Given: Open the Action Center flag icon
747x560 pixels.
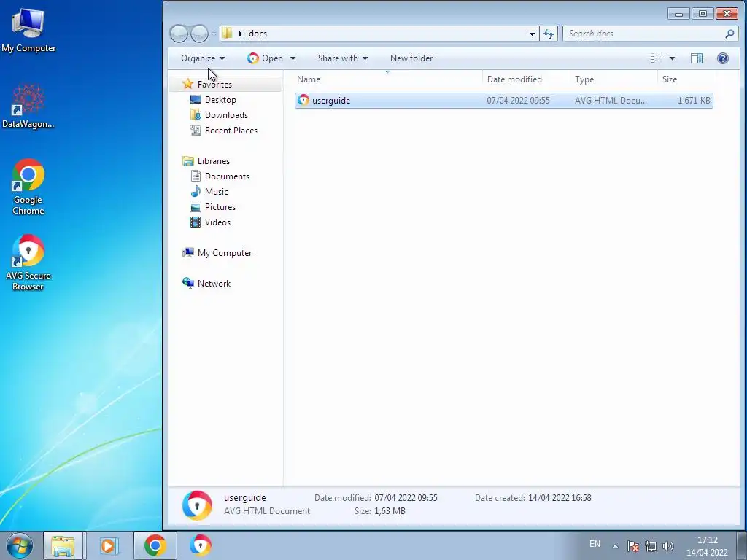Looking at the screenshot, I should coord(632,546).
